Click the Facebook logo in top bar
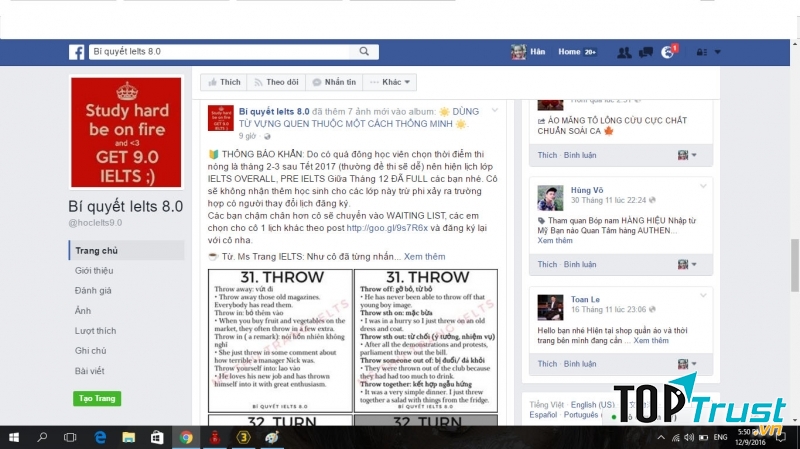This screenshot has width=800, height=449. (76, 52)
